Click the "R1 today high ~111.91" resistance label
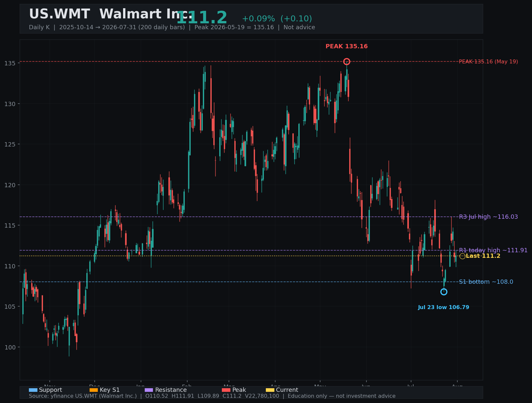This screenshot has width=532, height=403. pos(493,250)
